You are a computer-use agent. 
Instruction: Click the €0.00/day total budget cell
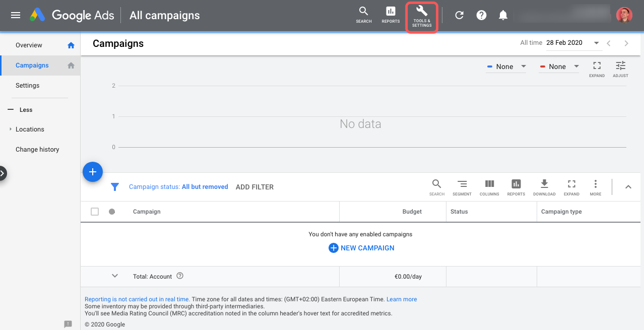(409, 276)
